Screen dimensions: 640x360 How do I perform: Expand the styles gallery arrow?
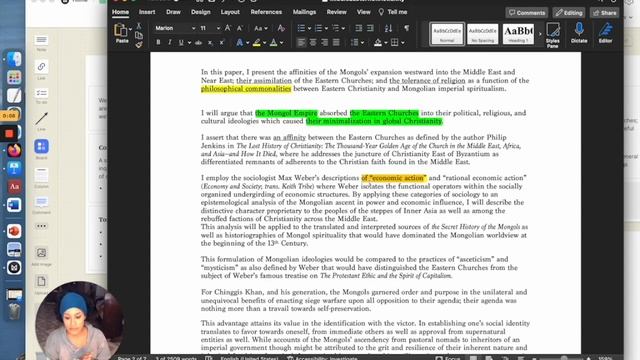pyautogui.click(x=540, y=34)
